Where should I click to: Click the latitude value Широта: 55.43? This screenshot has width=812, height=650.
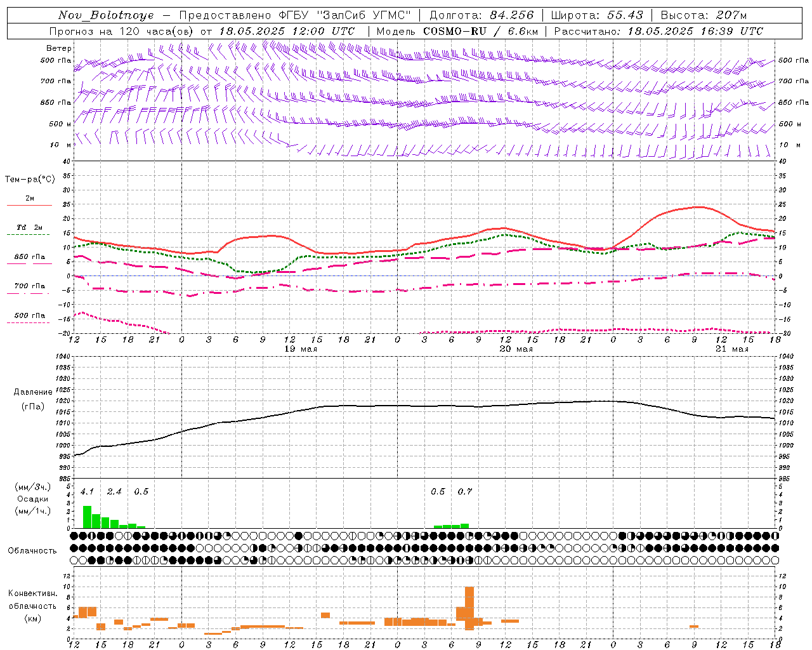pyautogui.click(x=597, y=15)
